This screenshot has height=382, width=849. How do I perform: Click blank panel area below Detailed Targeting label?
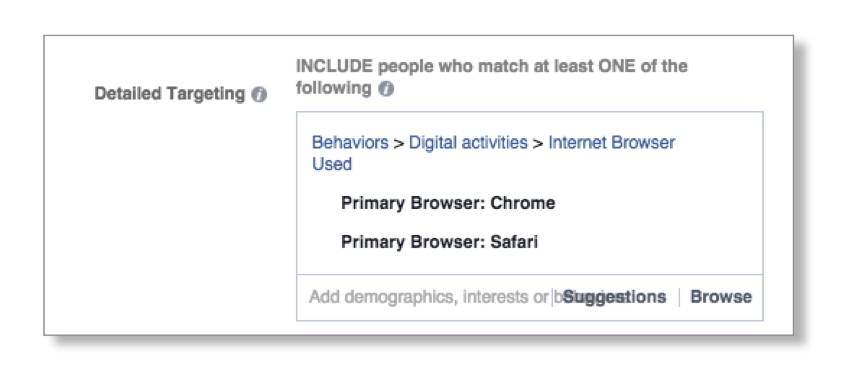pyautogui.click(x=169, y=216)
